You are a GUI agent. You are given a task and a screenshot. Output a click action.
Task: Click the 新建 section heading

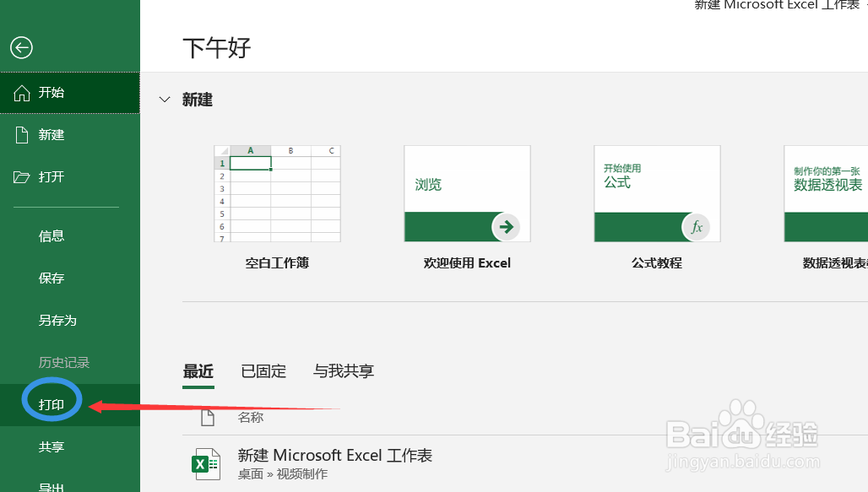(x=198, y=100)
